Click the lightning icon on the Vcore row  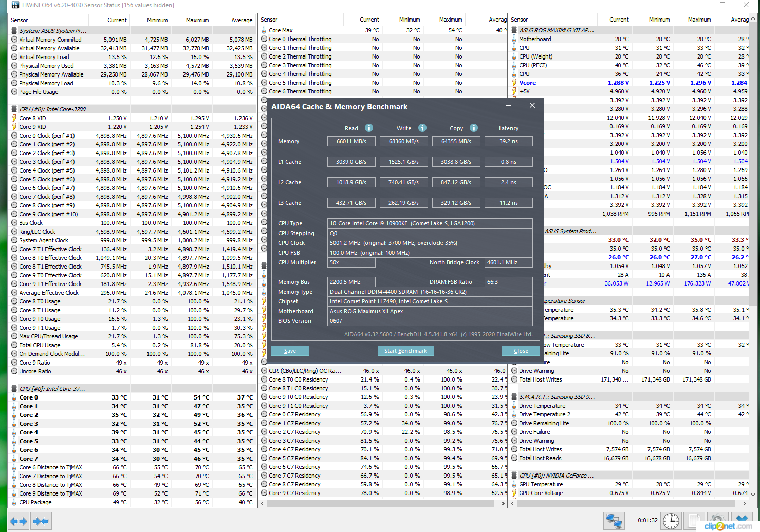[x=514, y=83]
